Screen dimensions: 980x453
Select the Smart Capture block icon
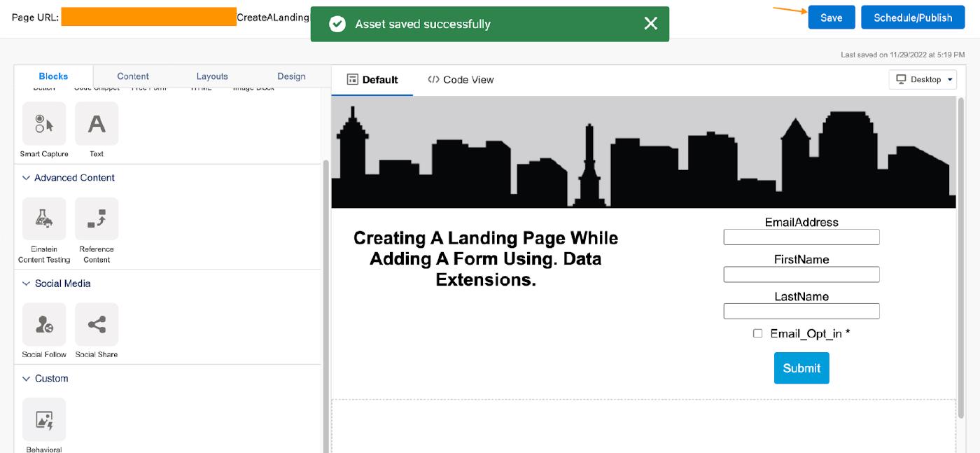point(44,124)
